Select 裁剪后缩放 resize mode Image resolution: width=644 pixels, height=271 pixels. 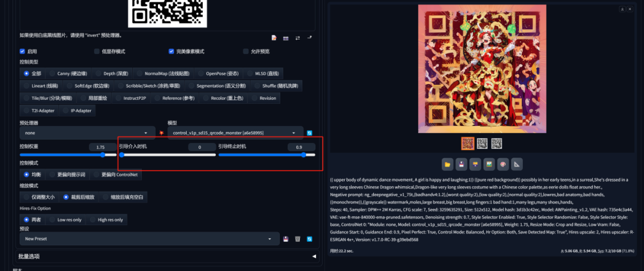79,197
